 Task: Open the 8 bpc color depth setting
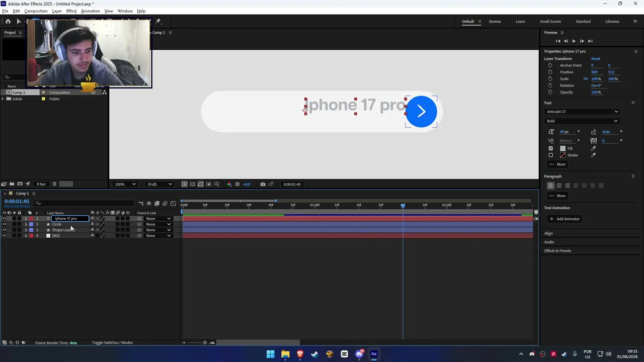pyautogui.click(x=41, y=184)
